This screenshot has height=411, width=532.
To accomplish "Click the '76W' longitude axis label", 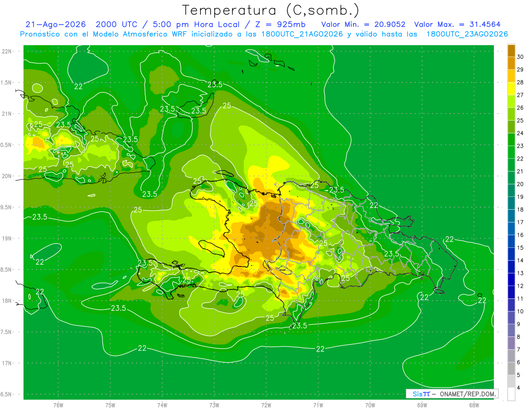I will [x=58, y=405].
